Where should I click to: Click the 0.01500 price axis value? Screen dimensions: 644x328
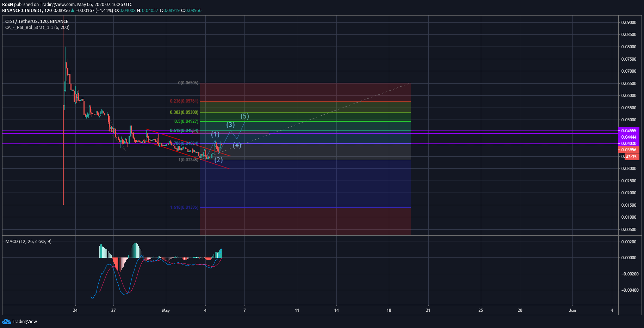click(629, 205)
